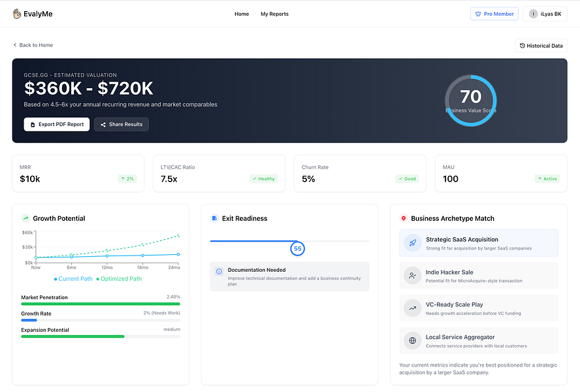Viewport: 580px width, 392px height.
Task: Click the globe icon for Local Service Aggregator
Action: (x=412, y=341)
